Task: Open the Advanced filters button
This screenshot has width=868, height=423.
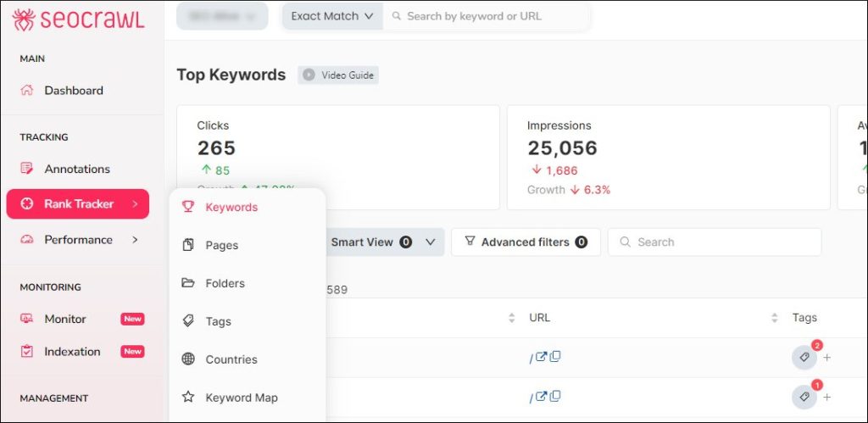Action: [x=526, y=242]
